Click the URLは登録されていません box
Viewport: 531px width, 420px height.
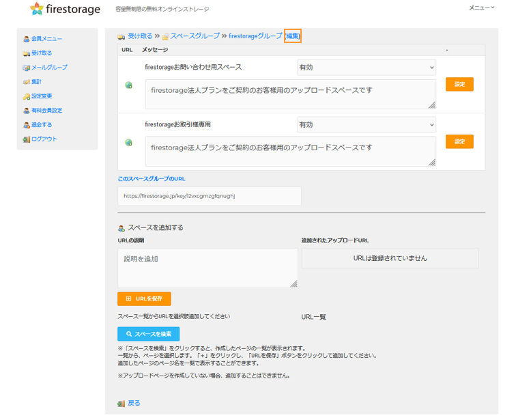(390, 258)
